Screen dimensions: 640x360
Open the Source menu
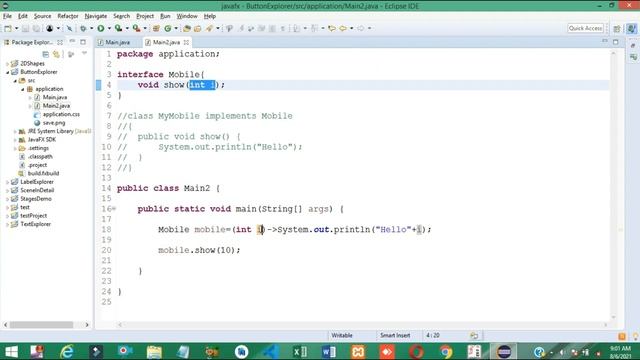tap(42, 16)
